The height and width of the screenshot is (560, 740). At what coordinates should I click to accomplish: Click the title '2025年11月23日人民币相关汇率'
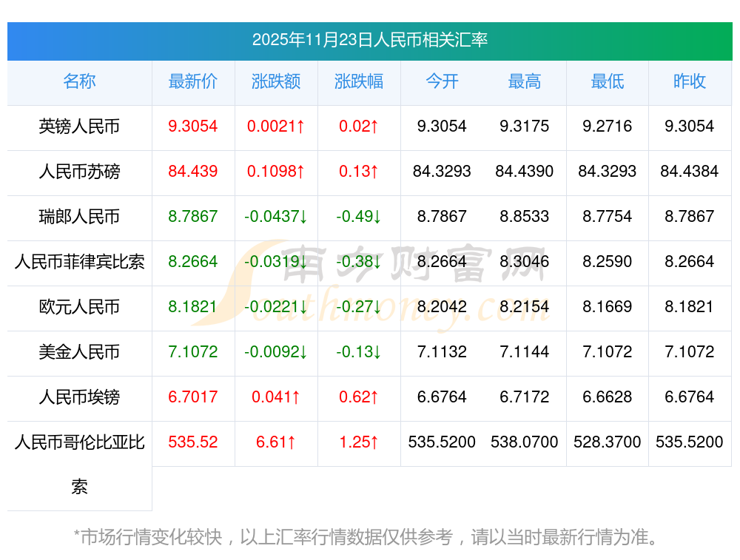369,40
